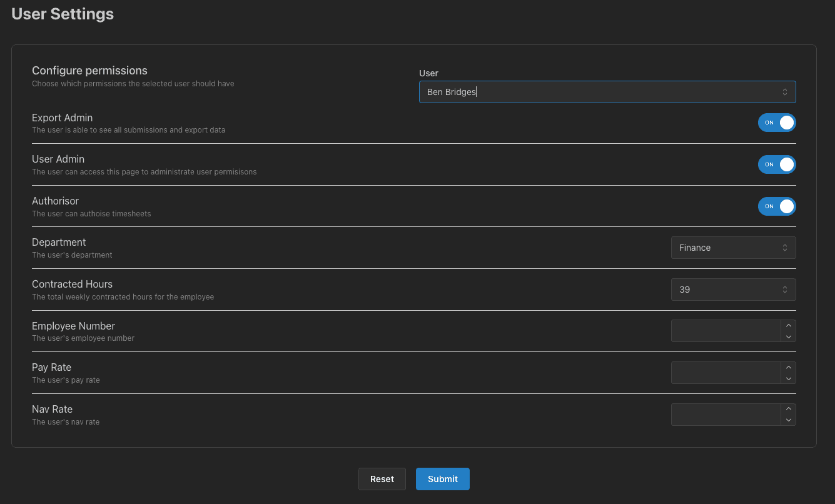This screenshot has width=835, height=504.
Task: Click the up arrow on Nav Rate
Action: pos(789,409)
